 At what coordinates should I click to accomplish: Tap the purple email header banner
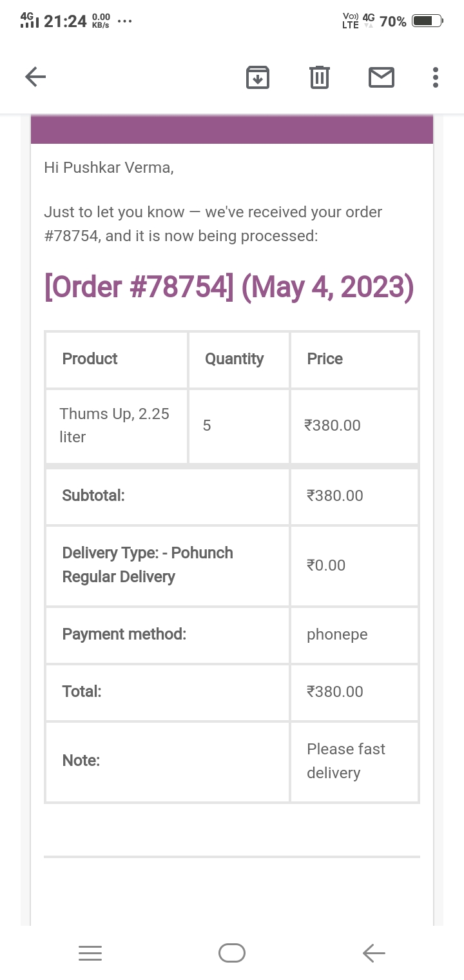(232, 130)
